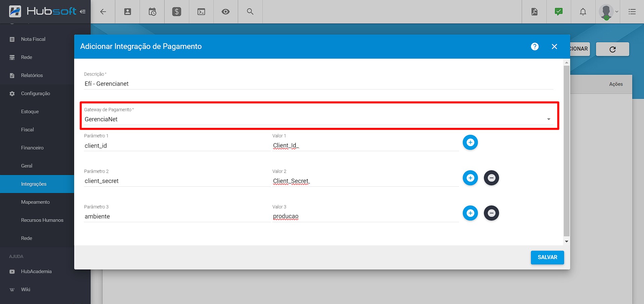Open Wiki in the sidebar

pyautogui.click(x=37, y=290)
